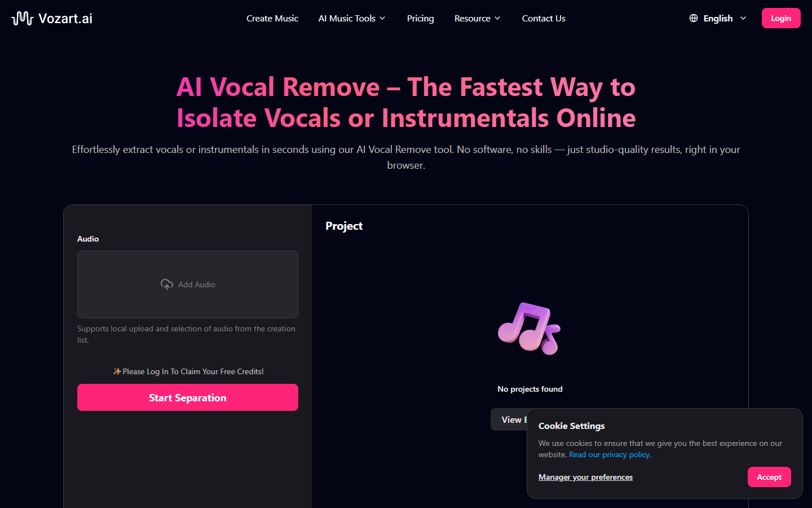812x508 pixels.
Task: Accept the cookie settings
Action: click(x=769, y=477)
